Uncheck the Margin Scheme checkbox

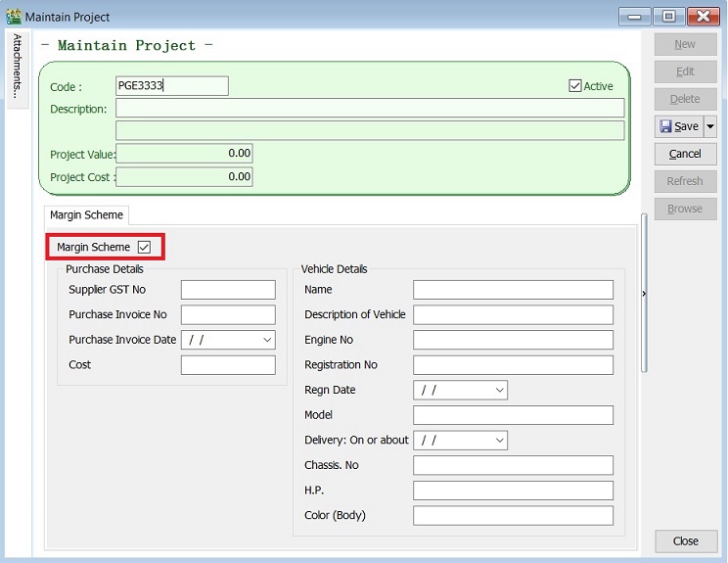(x=145, y=248)
